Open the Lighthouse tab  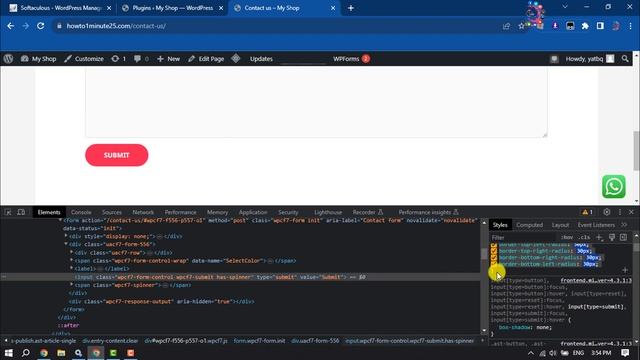(x=328, y=212)
